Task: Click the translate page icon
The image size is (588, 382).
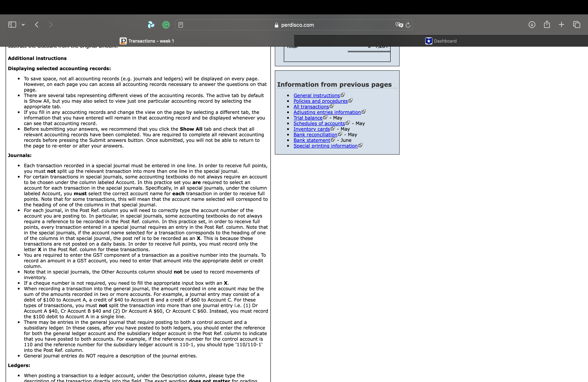Action: [x=399, y=25]
